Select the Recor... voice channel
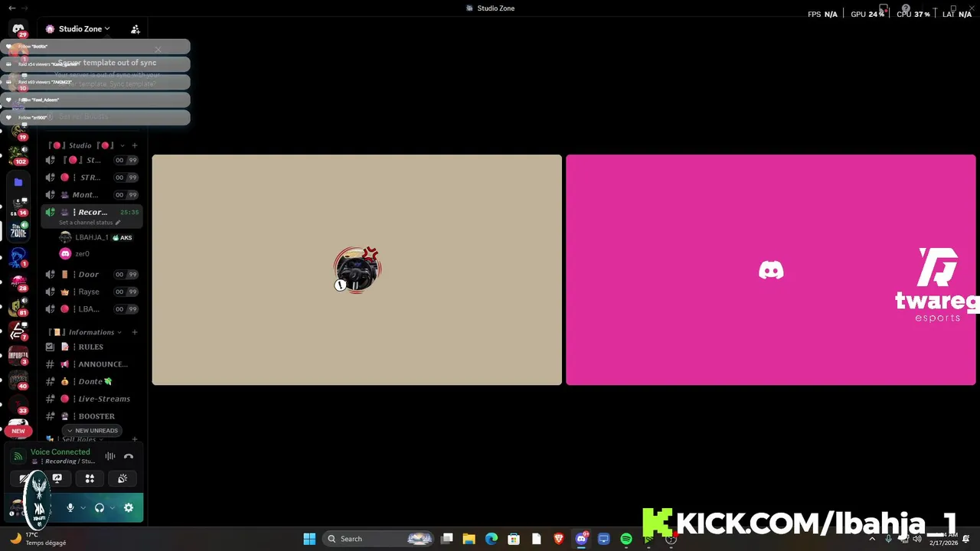980x551 pixels. [x=92, y=212]
